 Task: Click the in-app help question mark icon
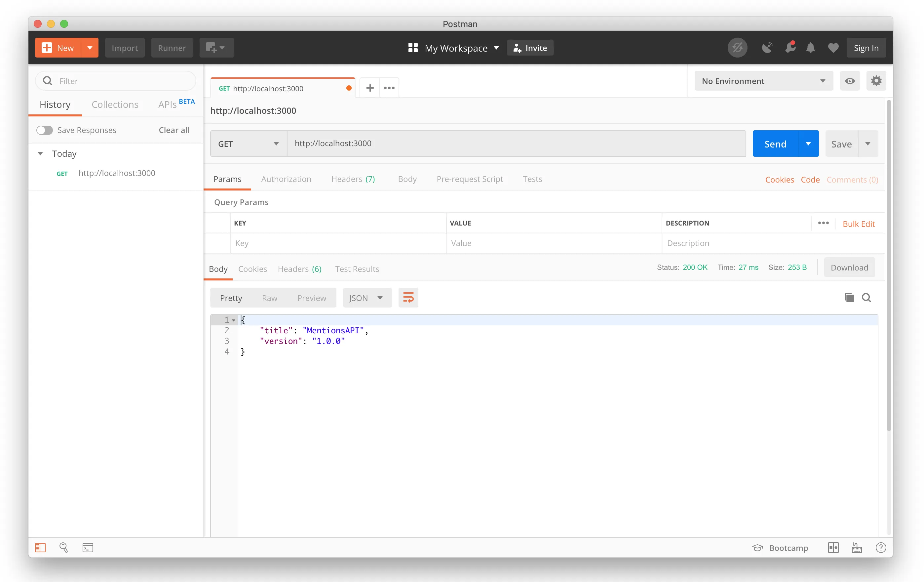881,548
